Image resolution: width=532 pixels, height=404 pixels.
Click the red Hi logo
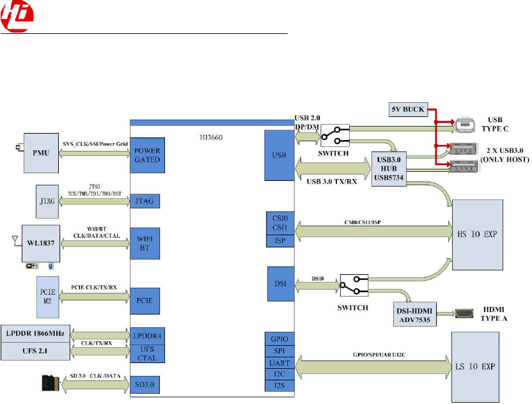(x=17, y=16)
